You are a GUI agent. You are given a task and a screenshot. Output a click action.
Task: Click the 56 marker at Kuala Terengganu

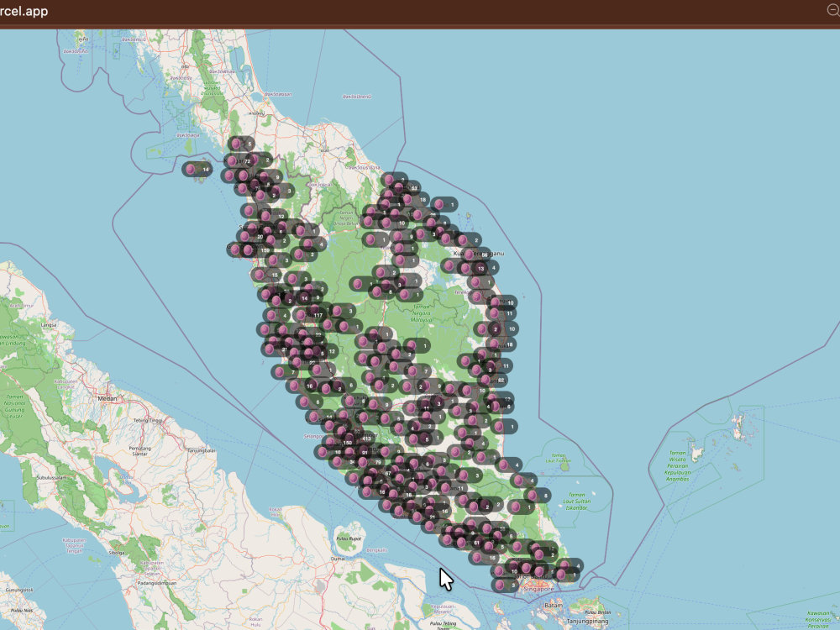coord(477,255)
